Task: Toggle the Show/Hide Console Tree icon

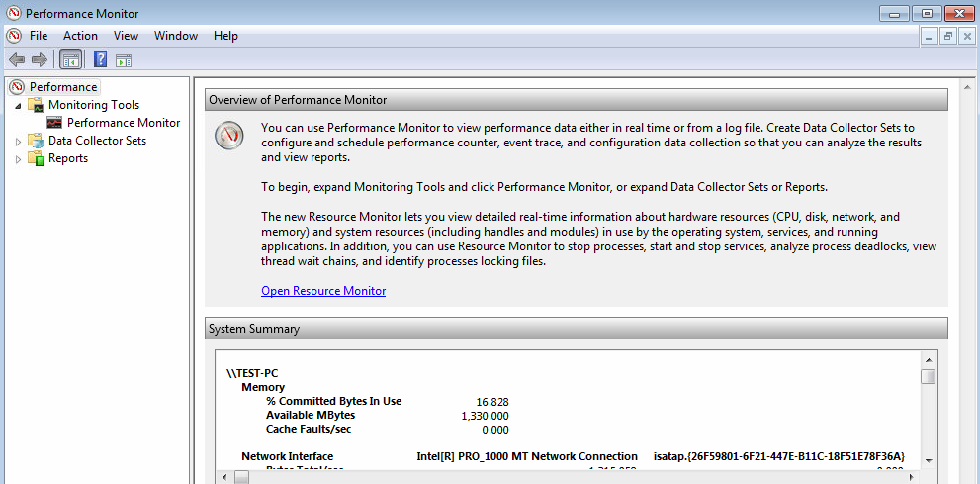Action: (x=70, y=60)
